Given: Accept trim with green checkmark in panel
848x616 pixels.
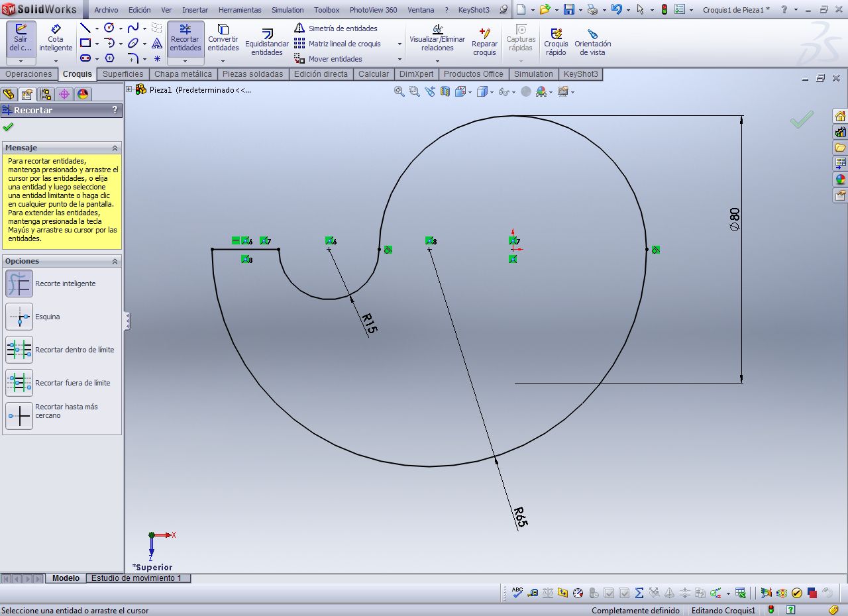Looking at the screenshot, I should pos(8,127).
